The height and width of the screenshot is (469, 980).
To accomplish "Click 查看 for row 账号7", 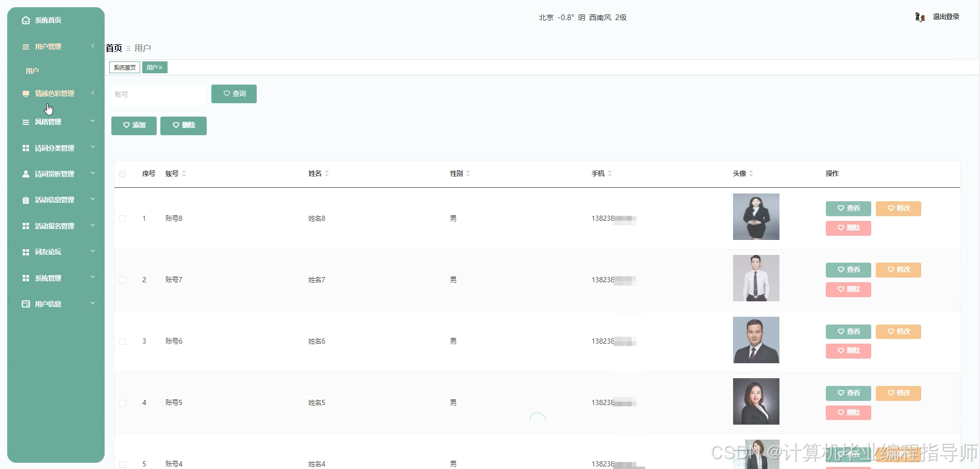I will pos(849,270).
